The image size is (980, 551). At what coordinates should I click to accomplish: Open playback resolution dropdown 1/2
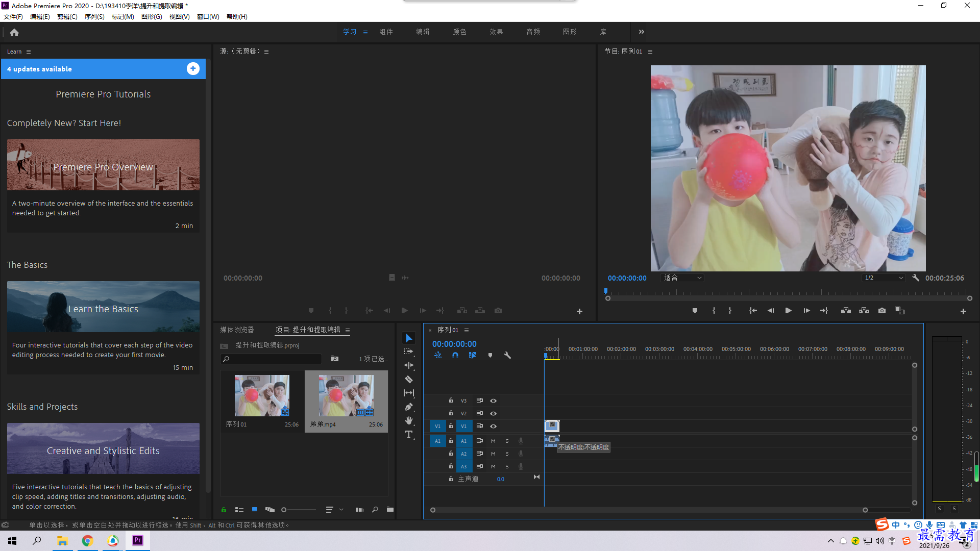(884, 278)
